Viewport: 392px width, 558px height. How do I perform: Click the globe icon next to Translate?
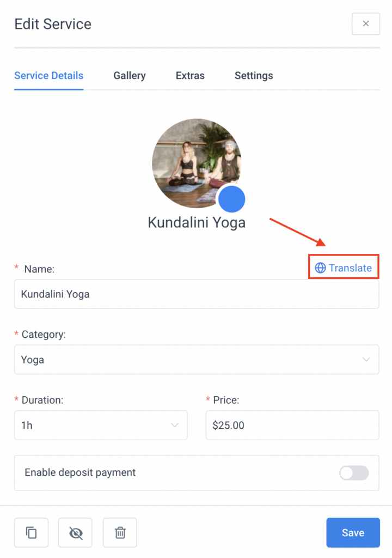point(319,268)
